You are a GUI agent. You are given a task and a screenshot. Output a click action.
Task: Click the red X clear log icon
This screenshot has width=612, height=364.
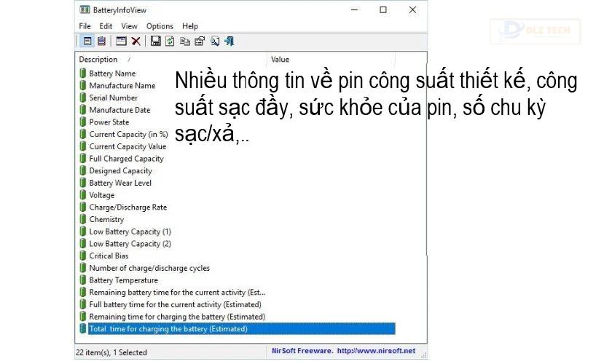coord(136,41)
